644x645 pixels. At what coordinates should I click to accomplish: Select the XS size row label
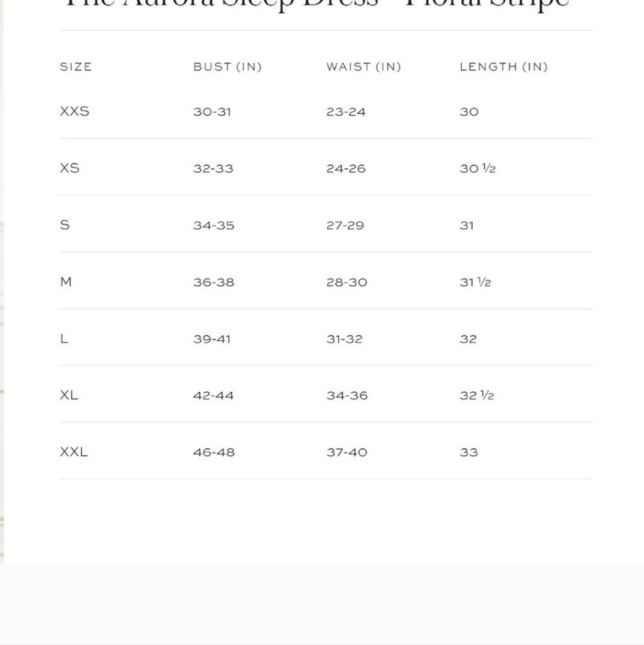click(x=70, y=168)
